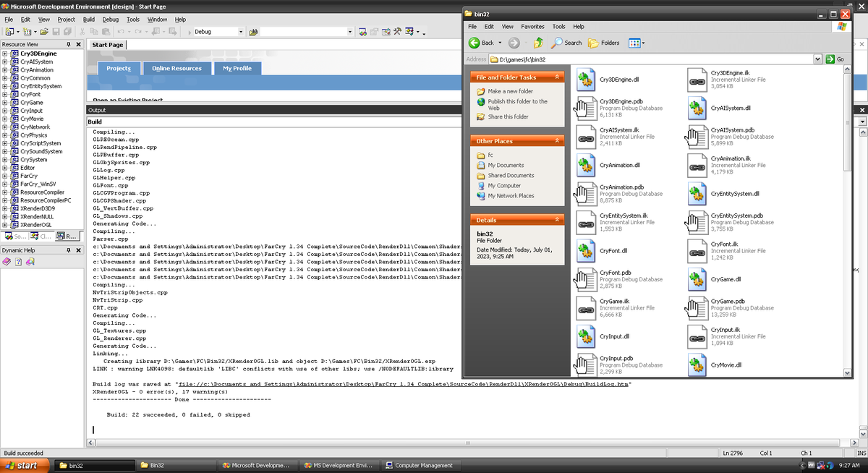Screen dimensions: 868x473
Task: Select CryAnimation.dll file icon
Action: pos(586,165)
